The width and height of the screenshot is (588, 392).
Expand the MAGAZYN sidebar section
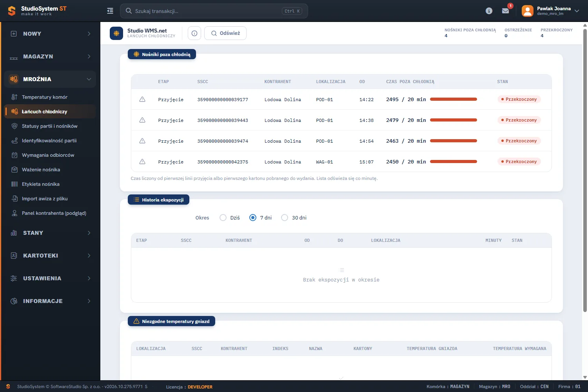coord(50,56)
